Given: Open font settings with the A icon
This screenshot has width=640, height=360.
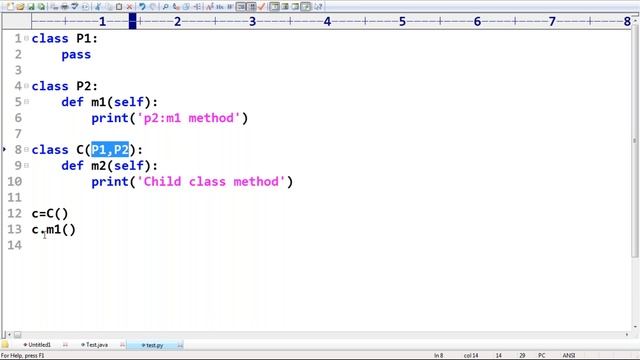Looking at the screenshot, I should [x=209, y=7].
